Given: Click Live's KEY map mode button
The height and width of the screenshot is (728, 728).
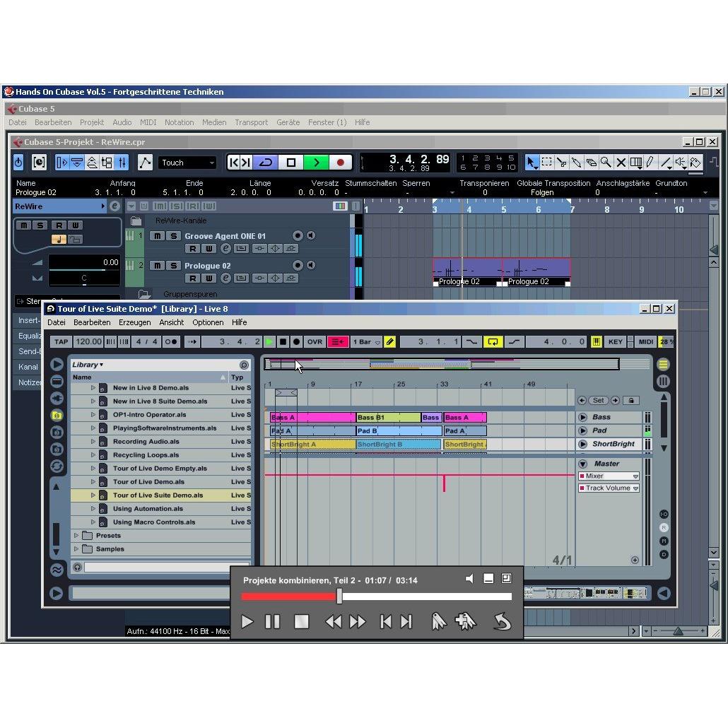Looking at the screenshot, I should click(x=615, y=341).
